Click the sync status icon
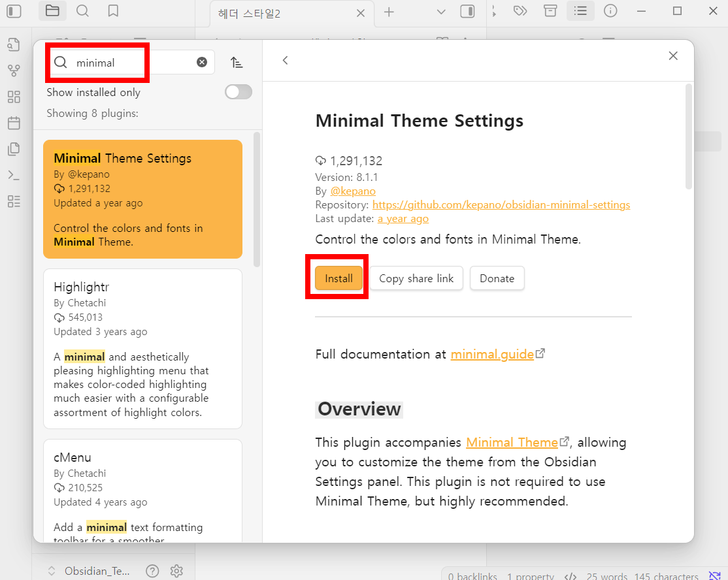The image size is (728, 580). 714,576
